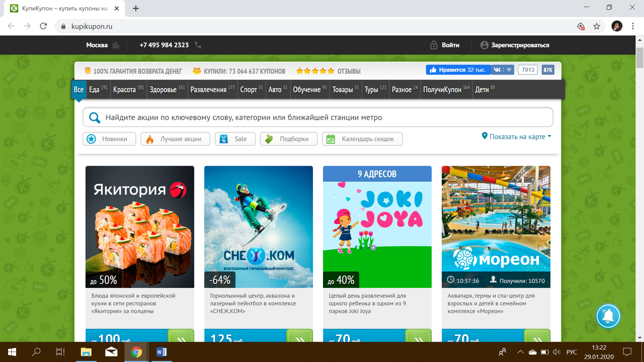Viewport: 644px width, 362px height.
Task: Open the СНЕЖ.КОМ snowboard deal image
Action: pos(259,227)
